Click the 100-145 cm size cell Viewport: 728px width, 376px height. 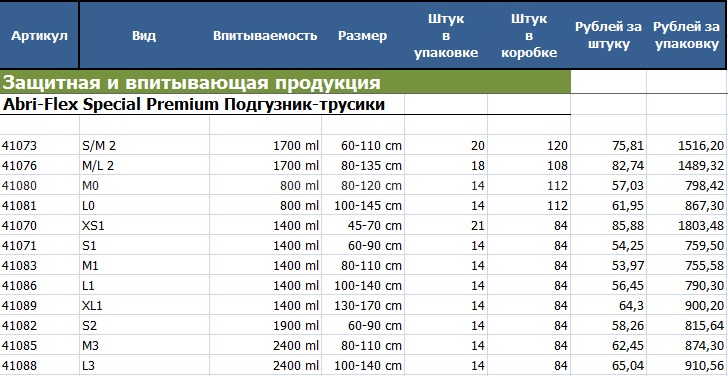click(363, 206)
